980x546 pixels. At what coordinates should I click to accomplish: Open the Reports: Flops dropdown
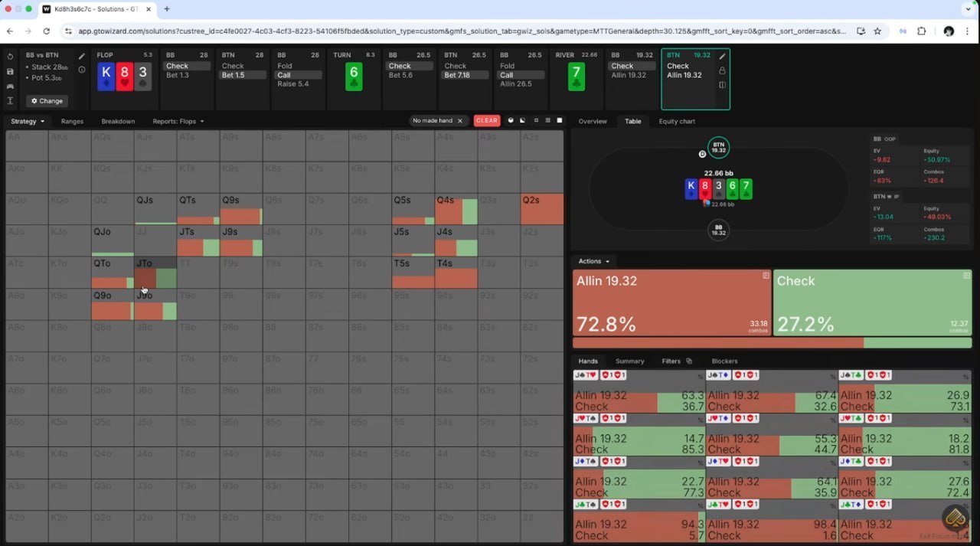[x=178, y=121]
